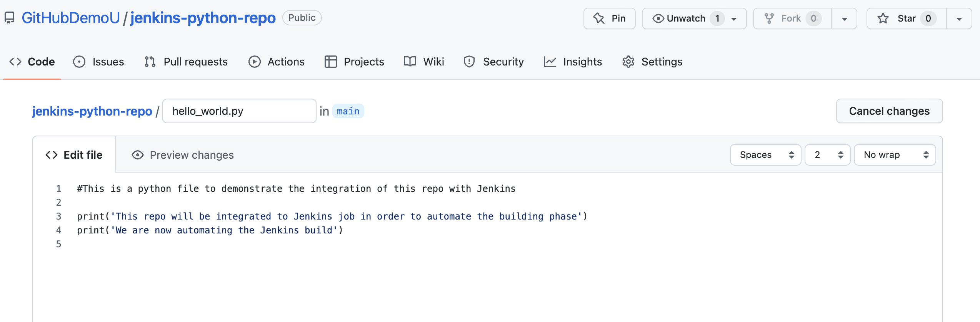Click jenkins-python-repo breadcrumb link
This screenshot has width=980, height=322.
point(92,111)
